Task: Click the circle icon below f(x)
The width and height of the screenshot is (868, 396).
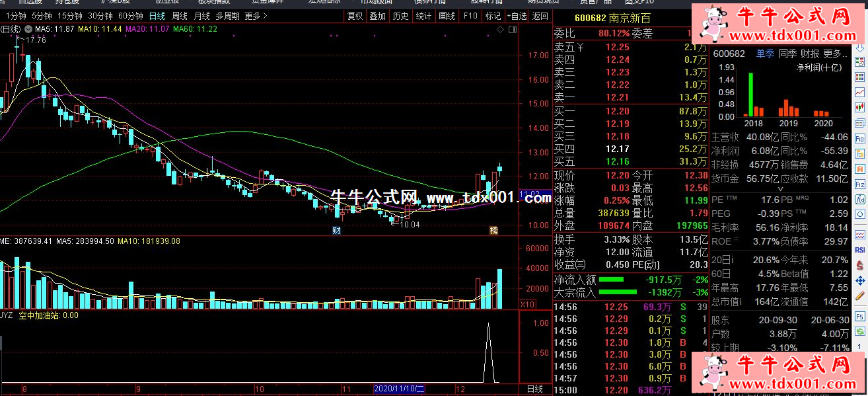Action: (x=860, y=214)
